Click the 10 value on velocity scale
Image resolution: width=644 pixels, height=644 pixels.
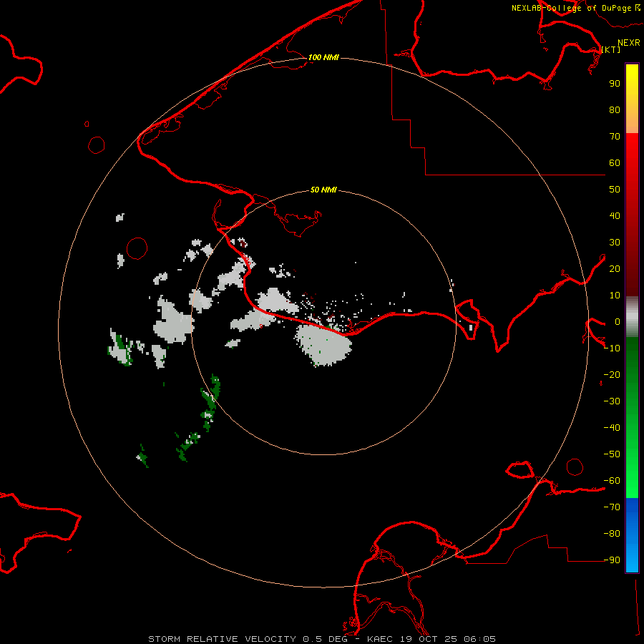click(x=615, y=296)
